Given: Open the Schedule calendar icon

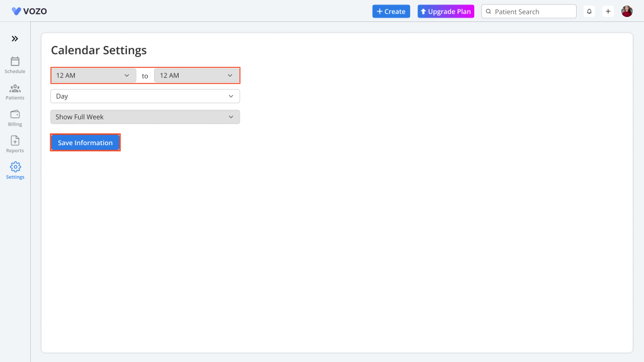Looking at the screenshot, I should (x=15, y=62).
